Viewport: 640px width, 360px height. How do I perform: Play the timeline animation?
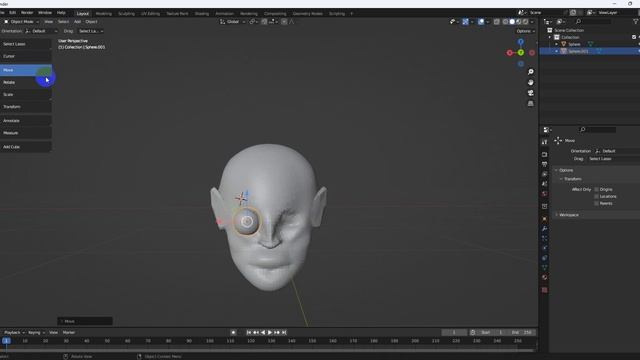point(270,333)
